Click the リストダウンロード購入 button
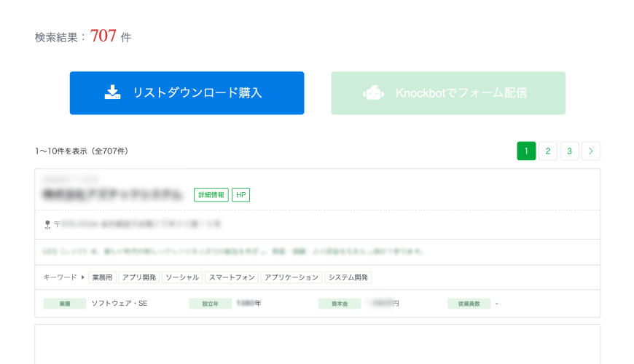The height and width of the screenshot is (364, 634). click(187, 93)
